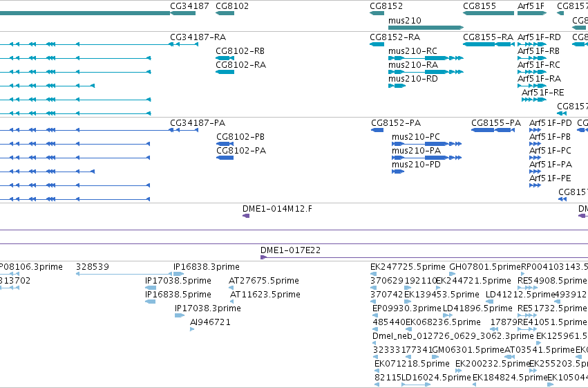Select the CG8155 gene label
588x388 pixels.
(480, 6)
